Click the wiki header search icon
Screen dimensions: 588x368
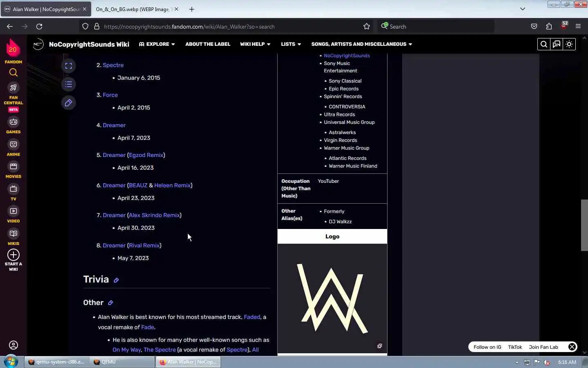[544, 44]
